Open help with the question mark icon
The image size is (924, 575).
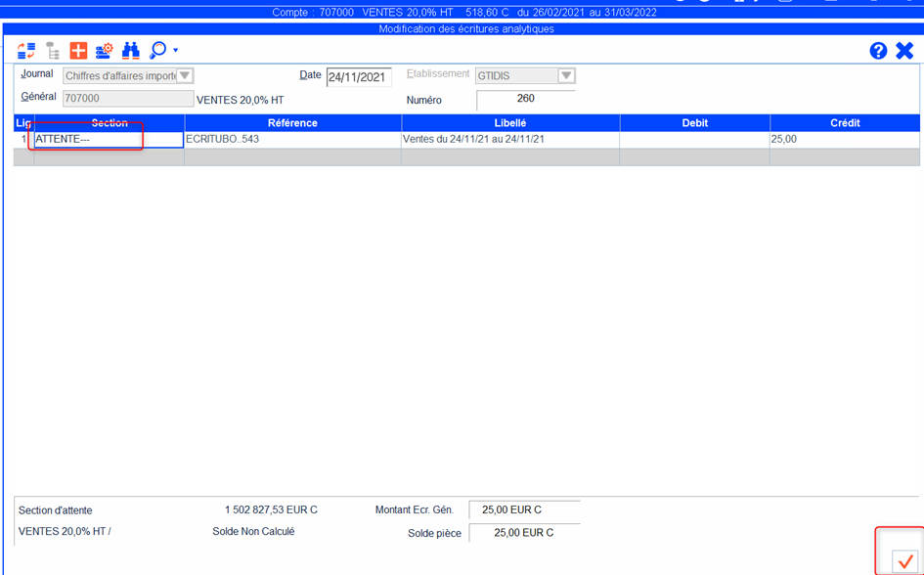coord(878,51)
